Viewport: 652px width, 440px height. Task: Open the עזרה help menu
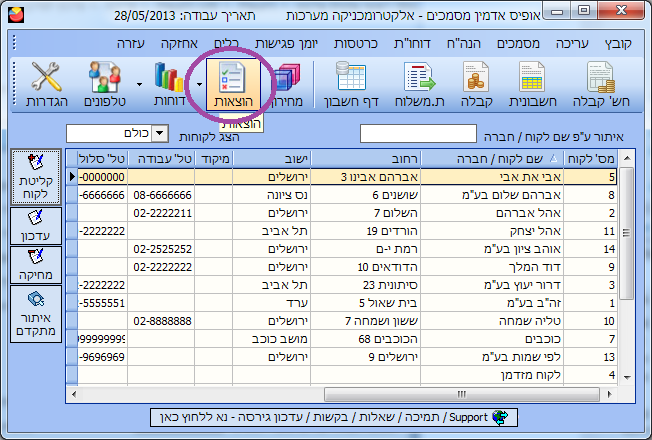coord(131,43)
